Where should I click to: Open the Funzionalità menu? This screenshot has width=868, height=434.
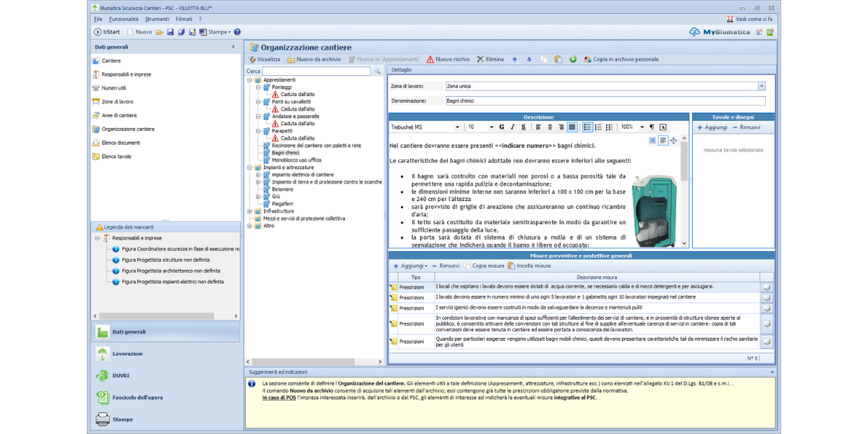pos(124,19)
